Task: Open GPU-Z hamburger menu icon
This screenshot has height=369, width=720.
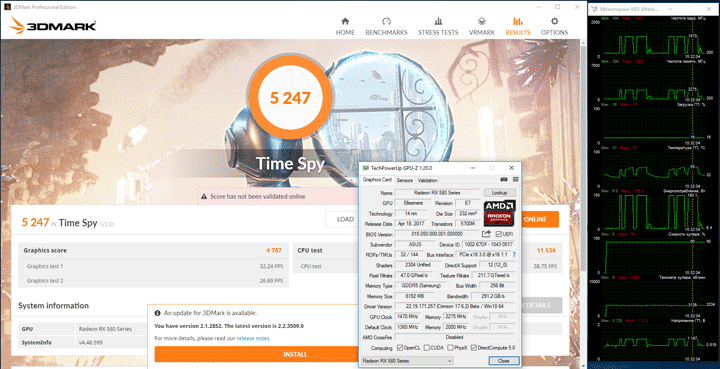Action: click(x=515, y=179)
